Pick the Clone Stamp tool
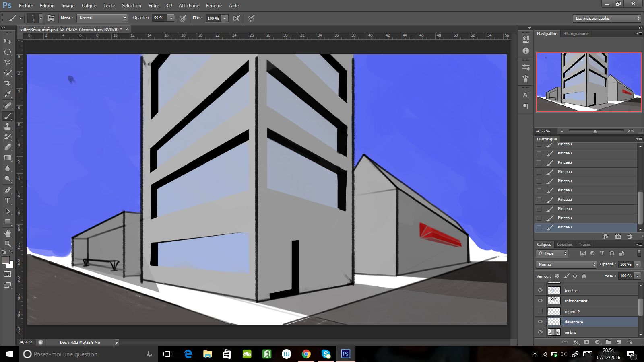This screenshot has height=362, width=644. [8, 126]
